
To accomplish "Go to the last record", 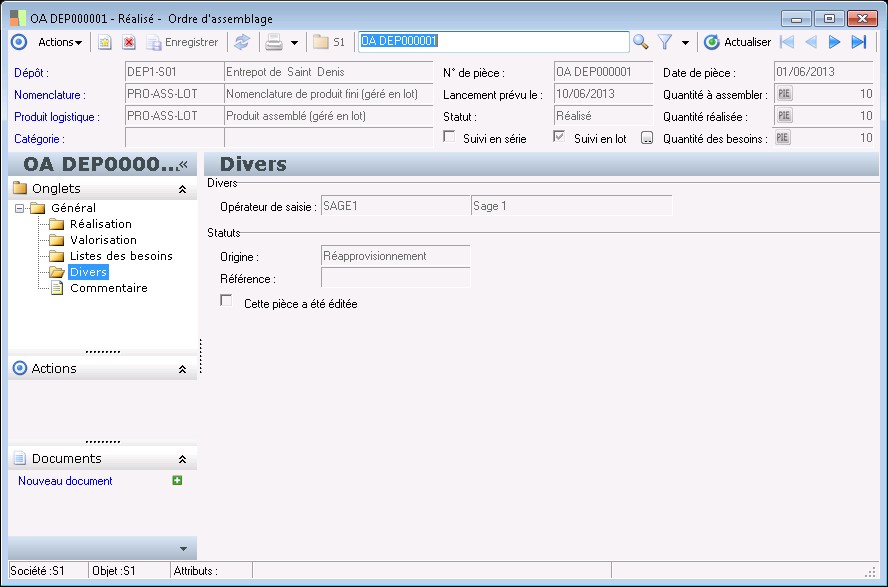I will (x=859, y=42).
